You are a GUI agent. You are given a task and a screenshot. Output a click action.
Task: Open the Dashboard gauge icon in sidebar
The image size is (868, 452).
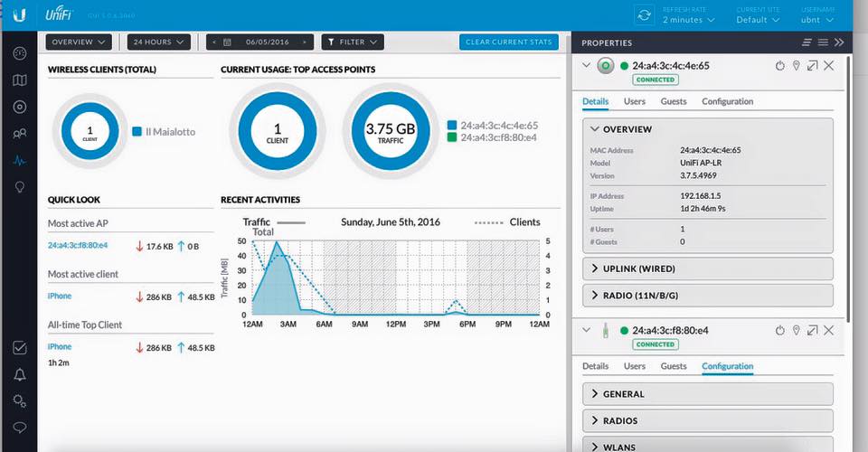[19, 53]
